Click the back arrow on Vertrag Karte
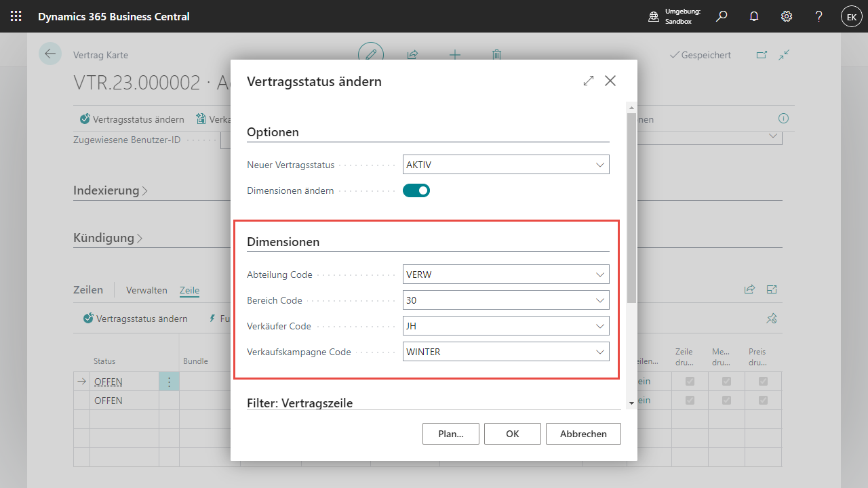The height and width of the screenshot is (488, 868). [x=50, y=54]
